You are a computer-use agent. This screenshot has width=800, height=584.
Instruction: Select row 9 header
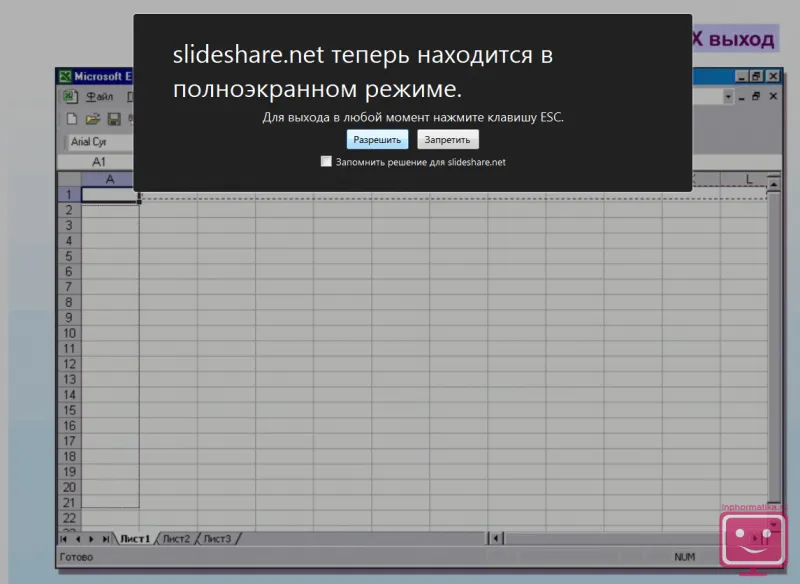click(69, 318)
